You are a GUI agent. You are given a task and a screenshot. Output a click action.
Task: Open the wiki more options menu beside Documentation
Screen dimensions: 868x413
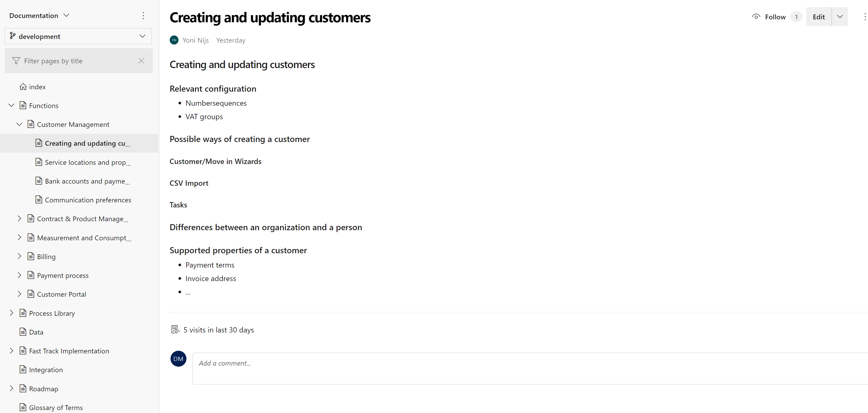tap(143, 16)
